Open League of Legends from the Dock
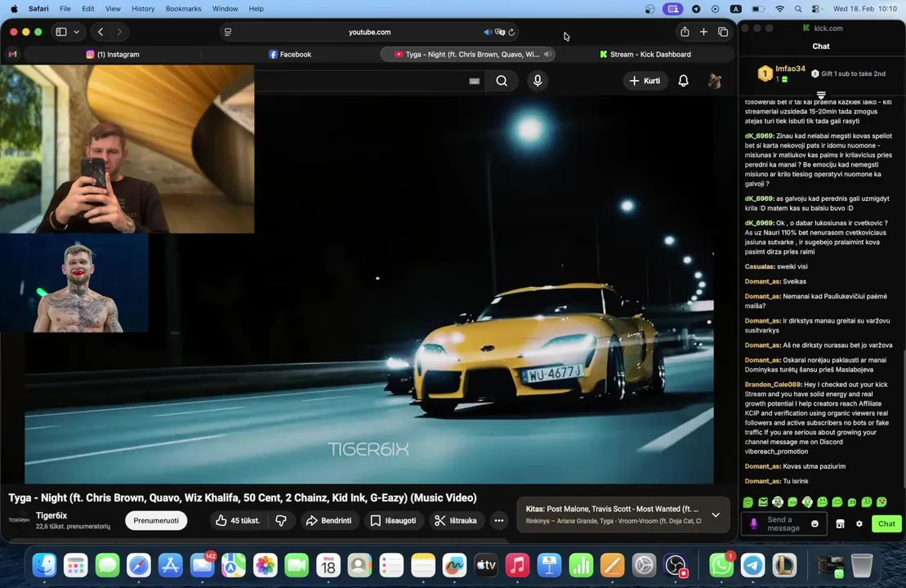The height and width of the screenshot is (588, 906). (x=784, y=565)
